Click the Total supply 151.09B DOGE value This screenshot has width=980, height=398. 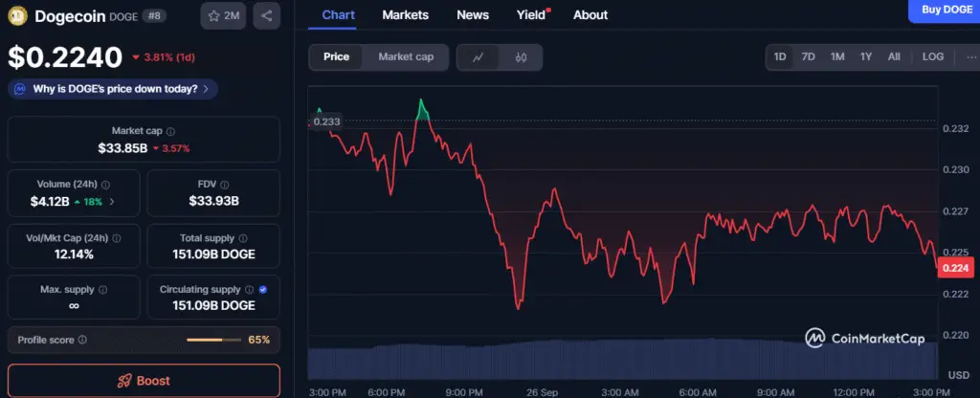pos(213,254)
